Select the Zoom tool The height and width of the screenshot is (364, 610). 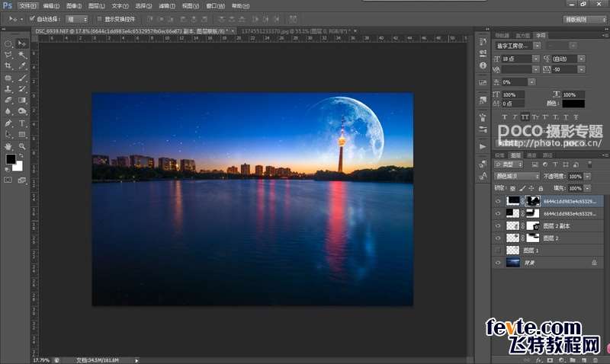(x=22, y=146)
